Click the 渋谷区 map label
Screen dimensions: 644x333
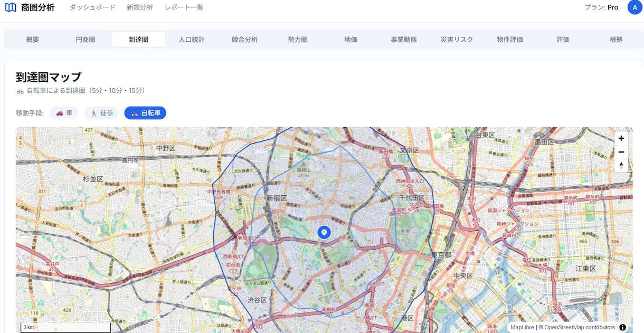[x=257, y=300]
